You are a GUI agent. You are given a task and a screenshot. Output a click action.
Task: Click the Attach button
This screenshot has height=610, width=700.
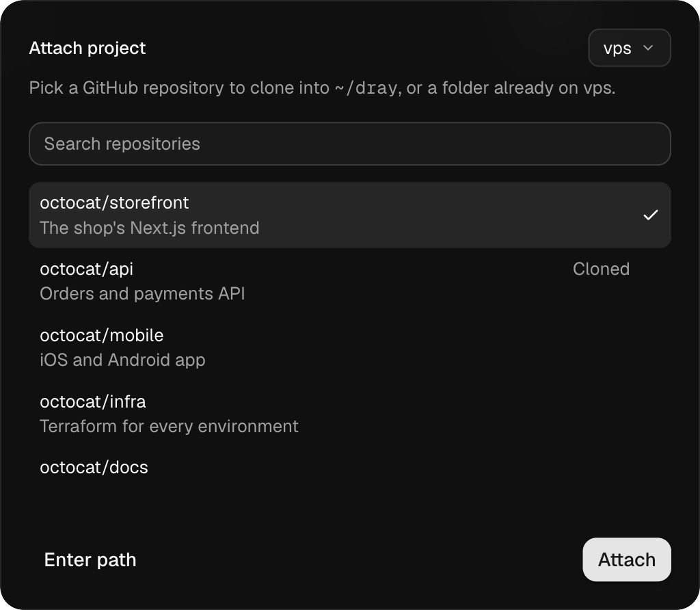coord(627,559)
